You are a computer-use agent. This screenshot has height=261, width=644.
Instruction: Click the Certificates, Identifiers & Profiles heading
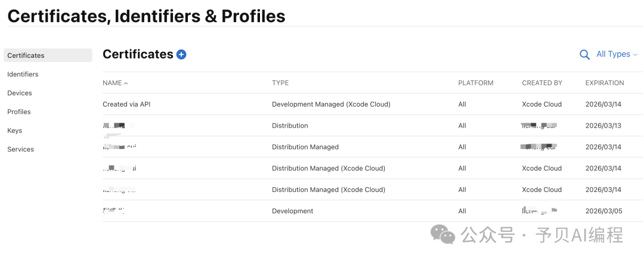coord(146,16)
